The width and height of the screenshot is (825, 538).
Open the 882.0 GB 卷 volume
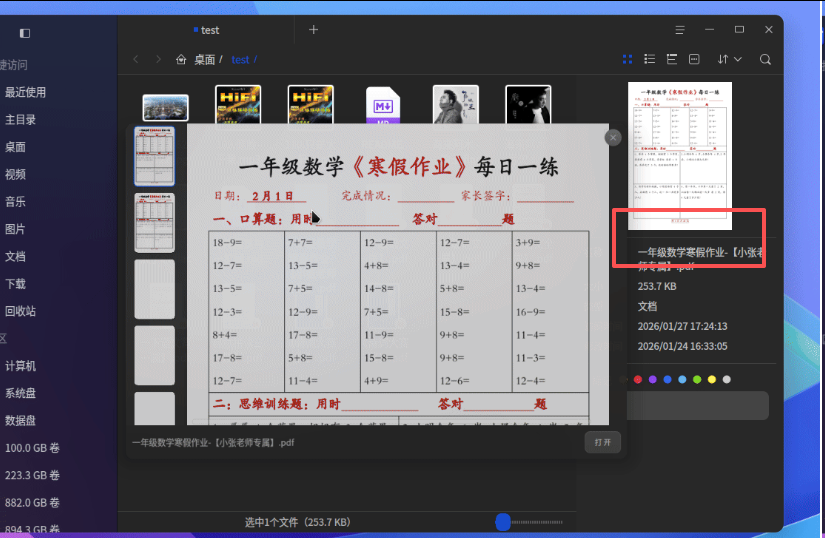(32, 502)
